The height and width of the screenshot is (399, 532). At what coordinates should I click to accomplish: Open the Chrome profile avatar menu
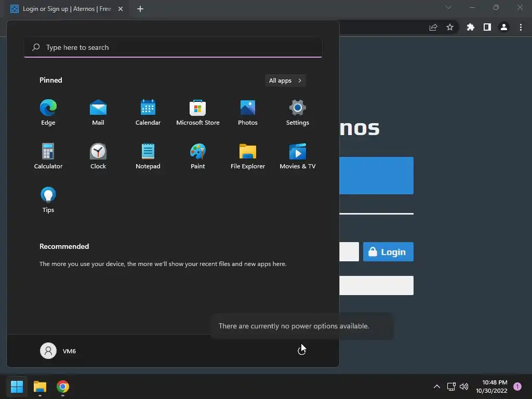pyautogui.click(x=504, y=27)
